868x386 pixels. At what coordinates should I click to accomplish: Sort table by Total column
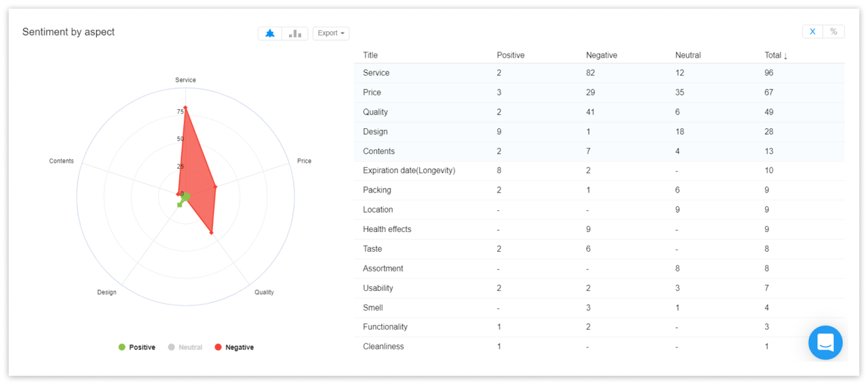pyautogui.click(x=776, y=55)
